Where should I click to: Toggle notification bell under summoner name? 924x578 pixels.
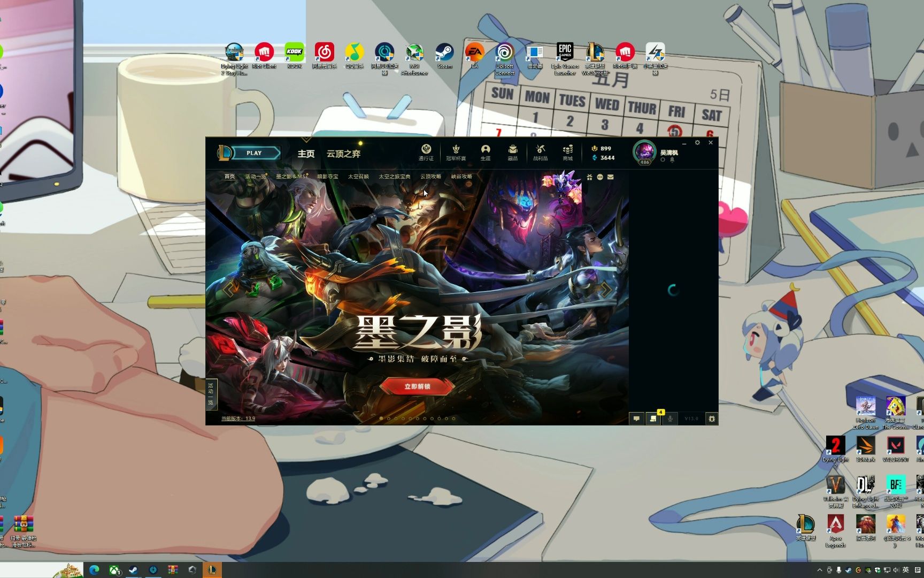[x=672, y=159]
